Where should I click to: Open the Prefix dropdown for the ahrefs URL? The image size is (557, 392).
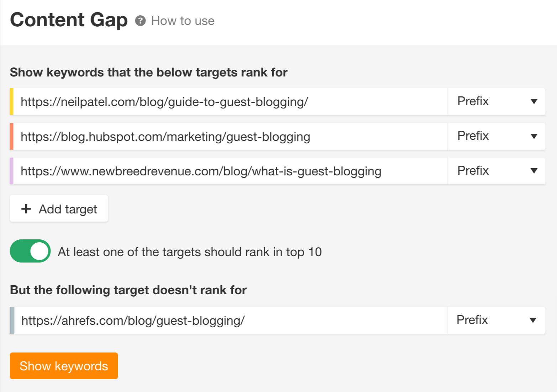496,320
